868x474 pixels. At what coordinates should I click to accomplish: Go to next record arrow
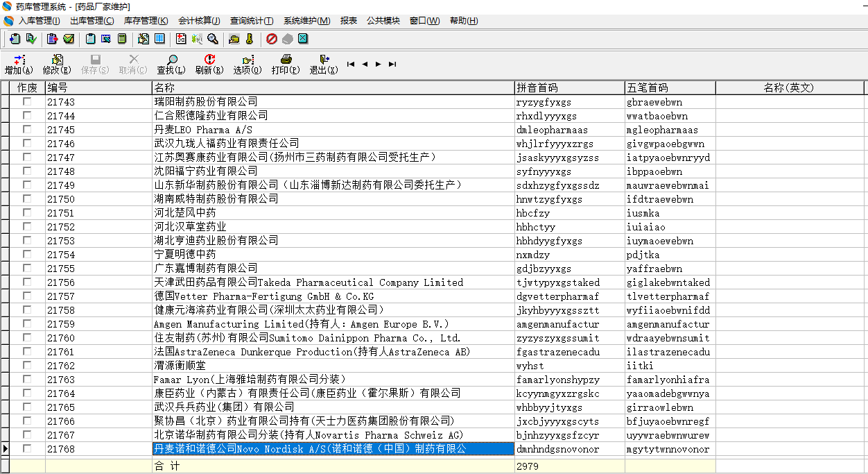[x=379, y=64]
